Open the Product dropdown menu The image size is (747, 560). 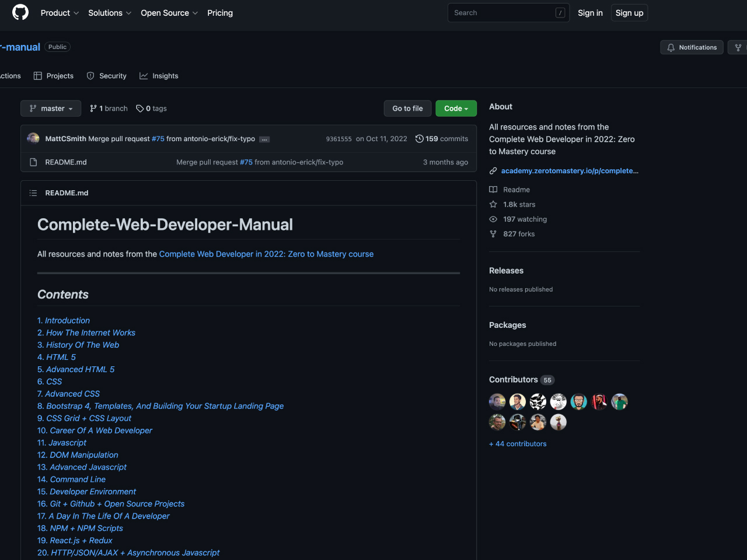point(60,13)
